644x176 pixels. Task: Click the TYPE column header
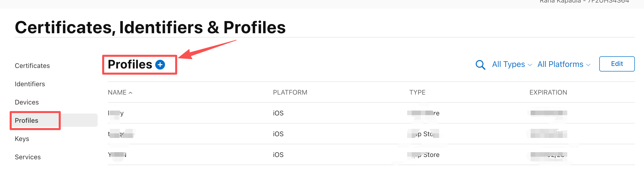(x=417, y=92)
